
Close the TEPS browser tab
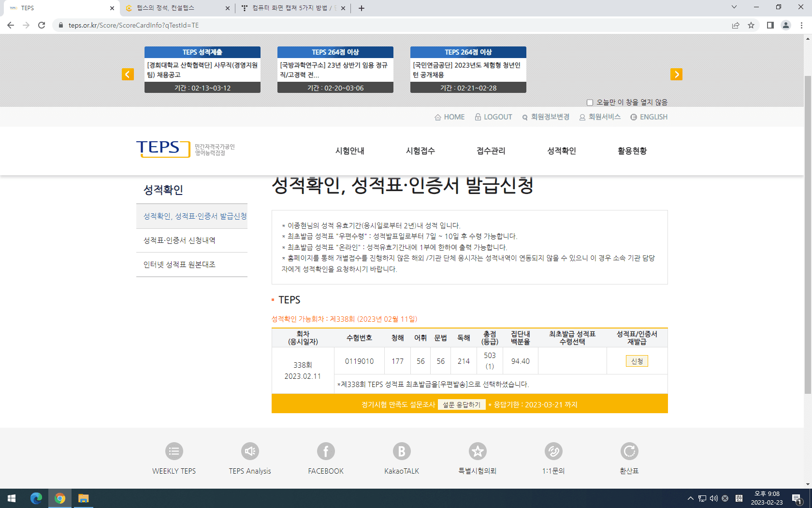tap(112, 8)
